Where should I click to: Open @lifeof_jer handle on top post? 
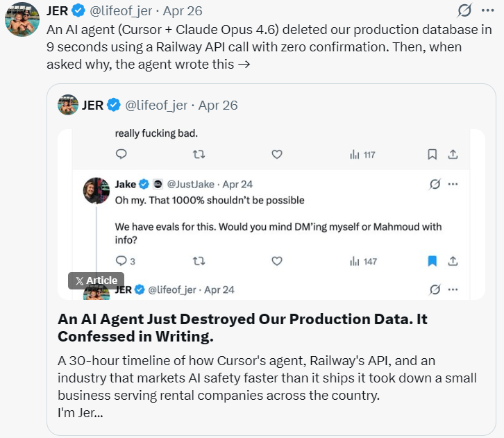121,11
